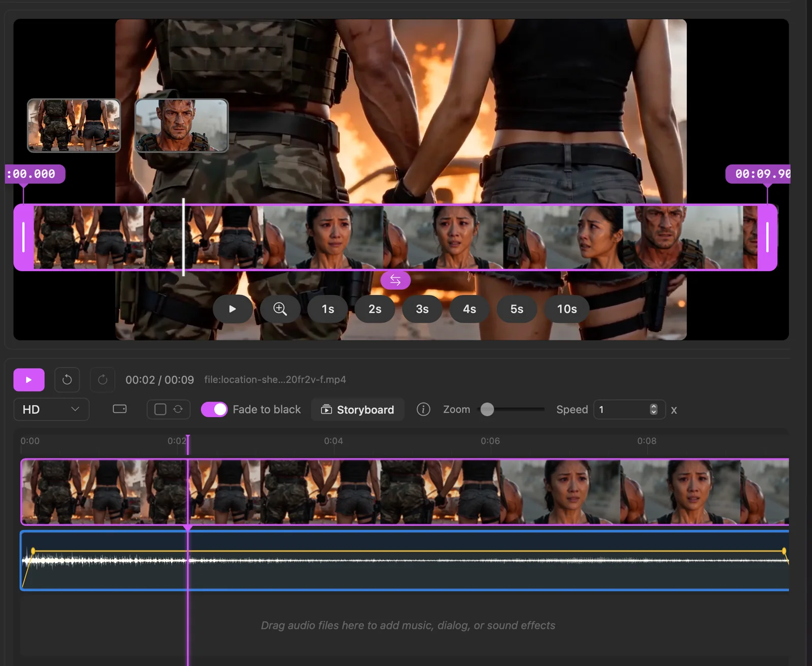The image size is (812, 666).
Task: Click the info icon next to Zoom
Action: 423,409
